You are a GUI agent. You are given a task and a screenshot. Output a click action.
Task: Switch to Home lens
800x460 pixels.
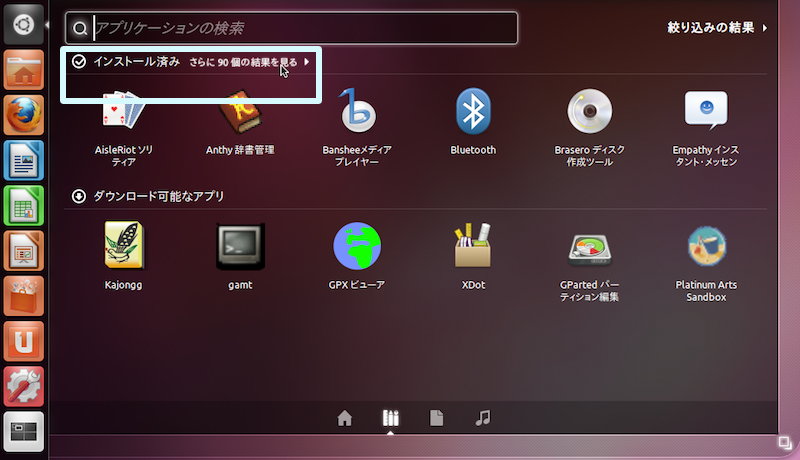point(345,418)
